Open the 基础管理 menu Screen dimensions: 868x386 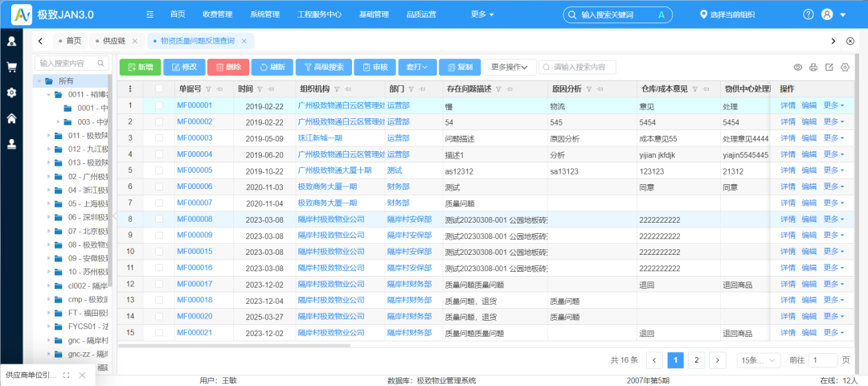click(x=375, y=14)
